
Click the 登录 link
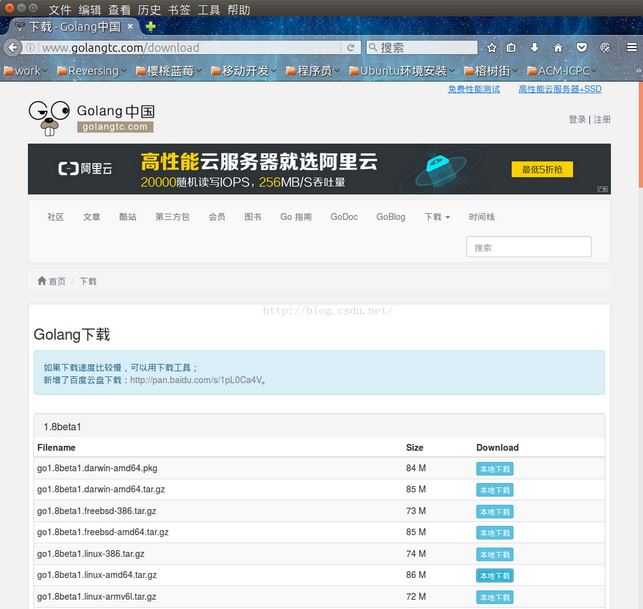[577, 119]
